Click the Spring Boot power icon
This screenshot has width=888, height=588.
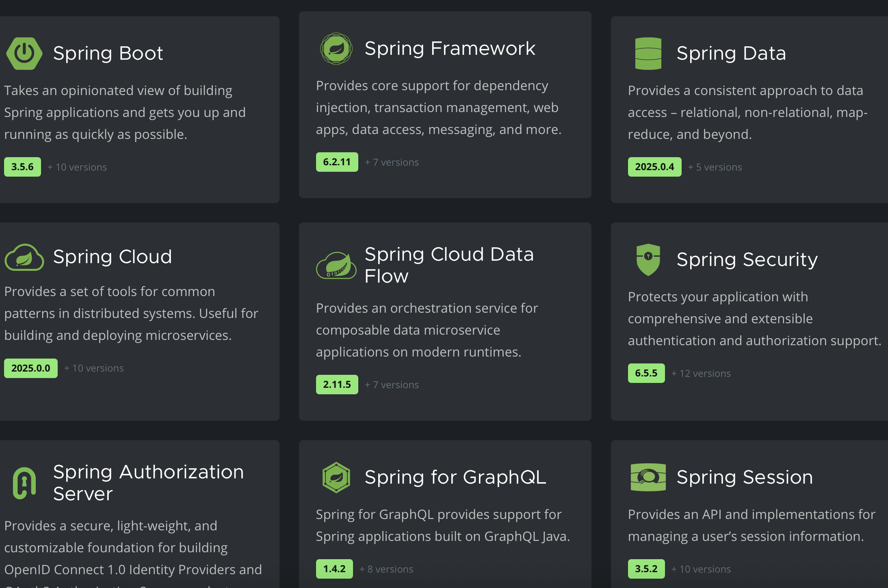(24, 53)
